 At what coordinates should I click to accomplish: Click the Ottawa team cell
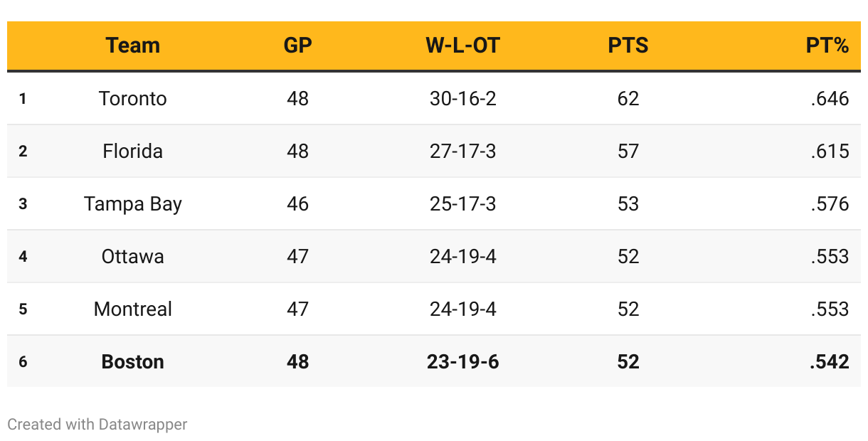tap(133, 256)
